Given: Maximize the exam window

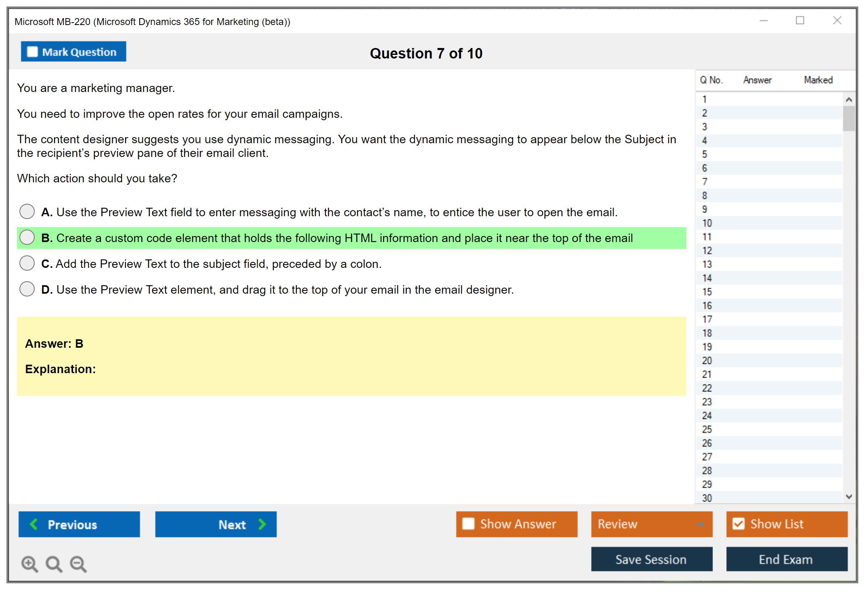Looking at the screenshot, I should 800,21.
